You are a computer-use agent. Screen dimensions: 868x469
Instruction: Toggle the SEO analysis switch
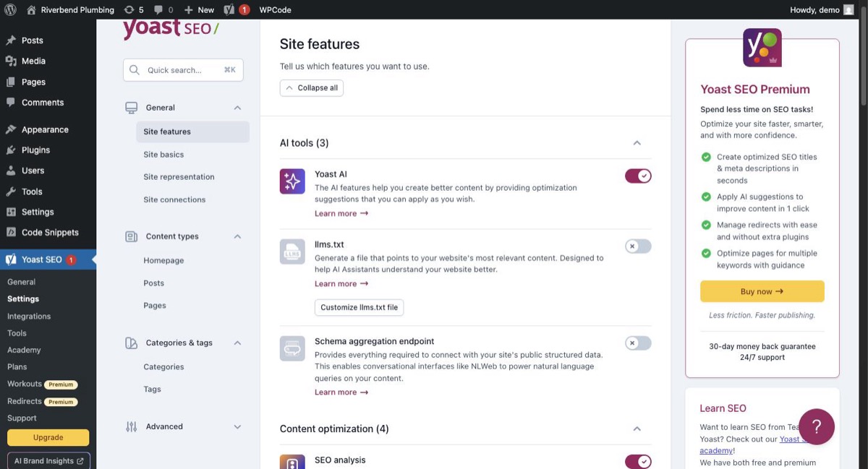tap(638, 462)
